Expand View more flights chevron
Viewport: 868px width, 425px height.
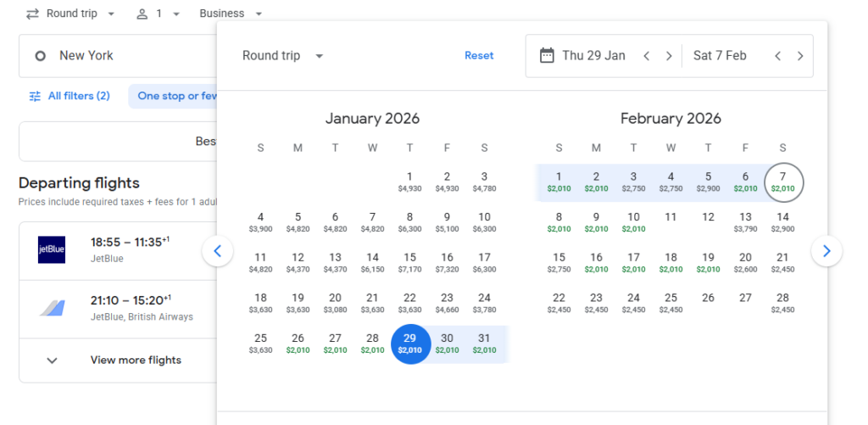click(52, 360)
